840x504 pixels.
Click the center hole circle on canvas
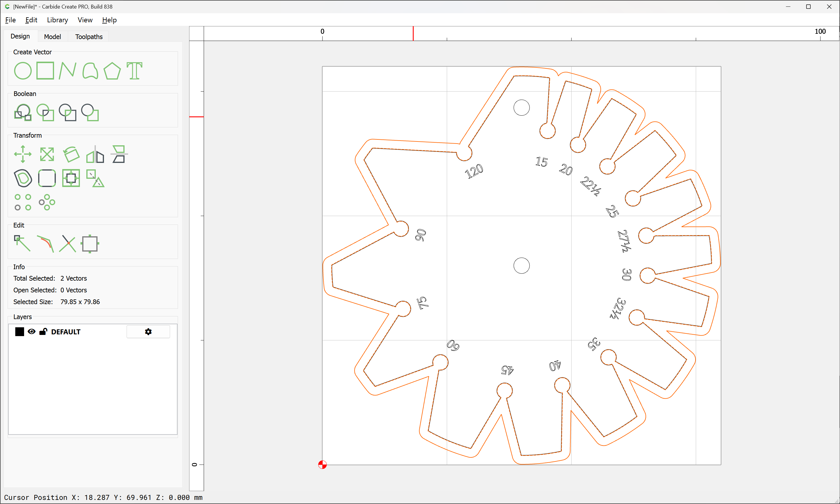tap(521, 266)
